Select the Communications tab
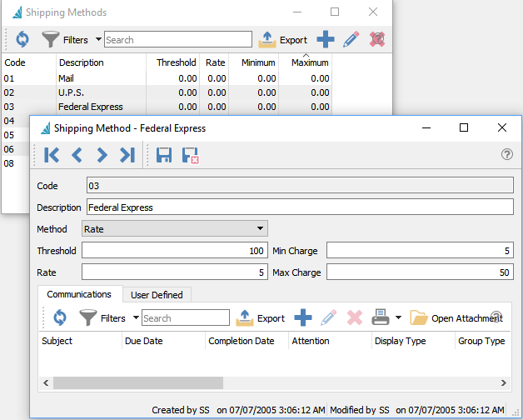 pos(79,294)
